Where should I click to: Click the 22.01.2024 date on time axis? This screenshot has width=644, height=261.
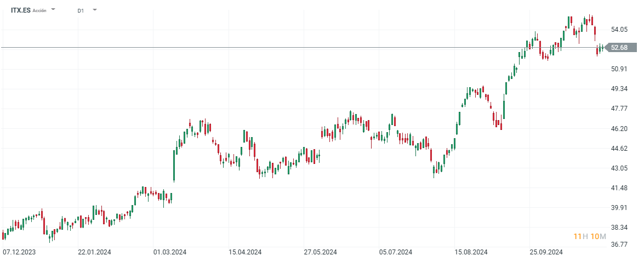click(x=94, y=252)
